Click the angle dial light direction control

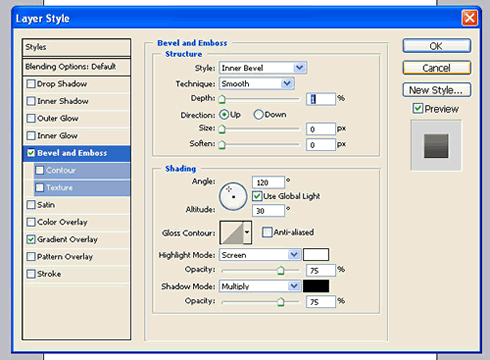tap(233, 196)
